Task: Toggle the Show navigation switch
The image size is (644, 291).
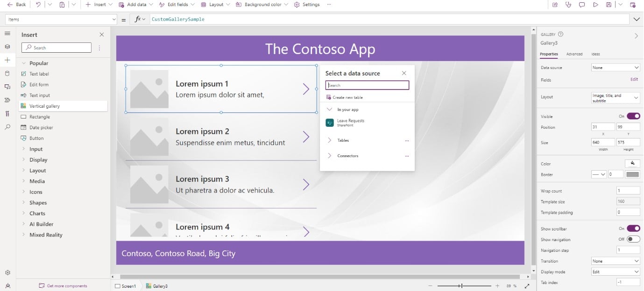Action: 633,239
